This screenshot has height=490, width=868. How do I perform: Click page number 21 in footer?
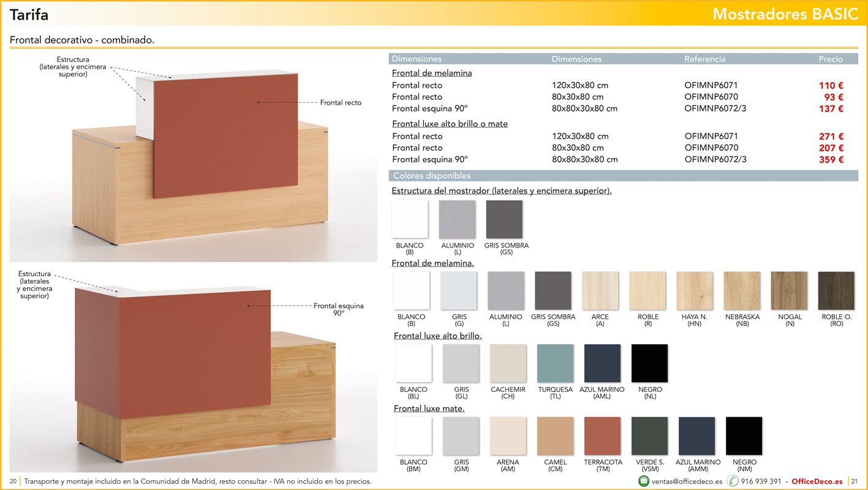[x=855, y=481]
